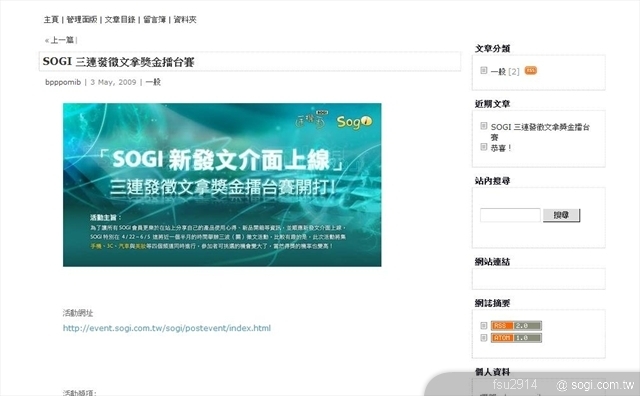Click the 3 May, 2009 post date
Screen dimensions: 640x396
pos(113,82)
